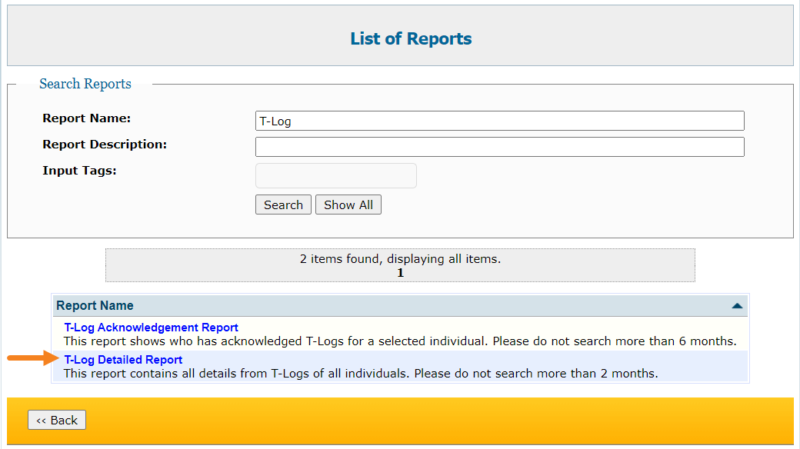Click the sort arrow in the Report Name header
Screen dimensions: 800x449
(737, 306)
